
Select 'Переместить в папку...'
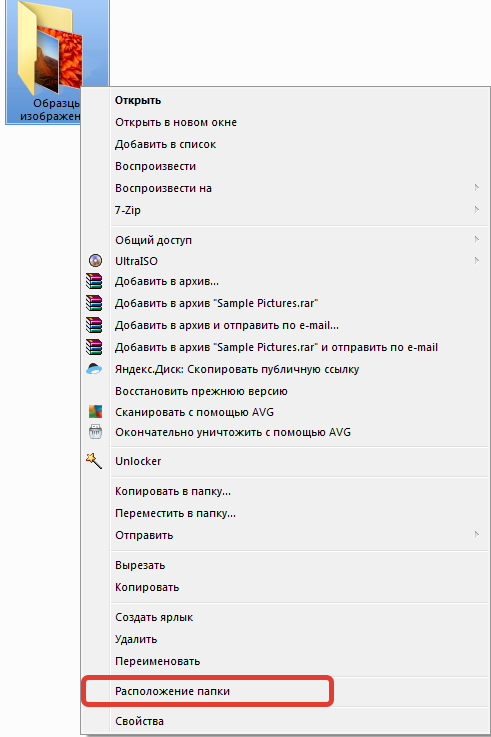(x=285, y=513)
